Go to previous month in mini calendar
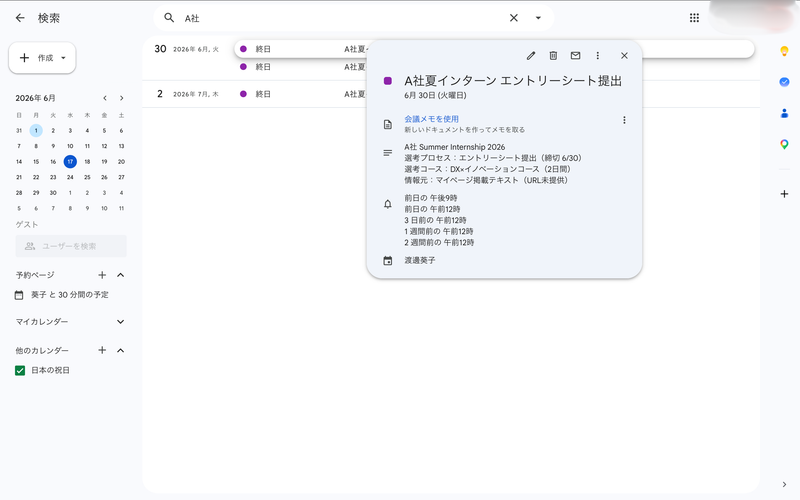 (105, 98)
